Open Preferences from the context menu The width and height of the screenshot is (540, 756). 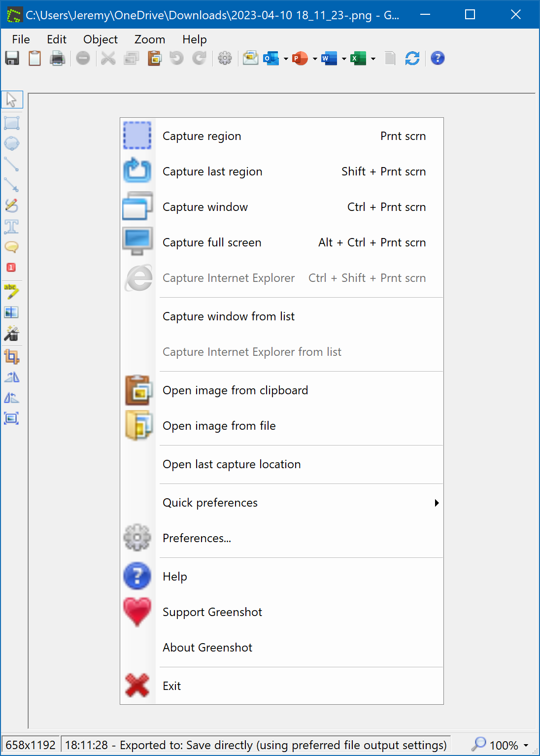[x=197, y=538]
